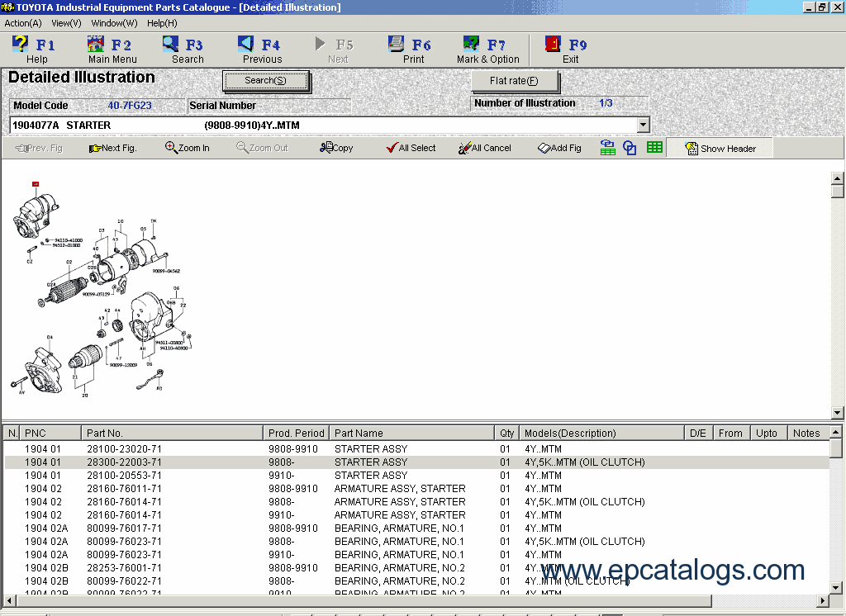Screen dimensions: 846x616
Task: Click the blue overlapping windows icon
Action: point(630,148)
